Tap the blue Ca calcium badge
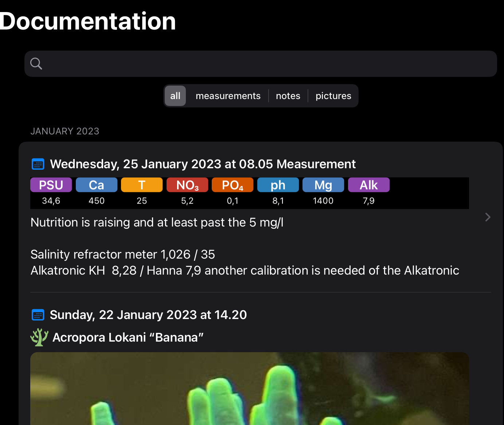 point(97,185)
